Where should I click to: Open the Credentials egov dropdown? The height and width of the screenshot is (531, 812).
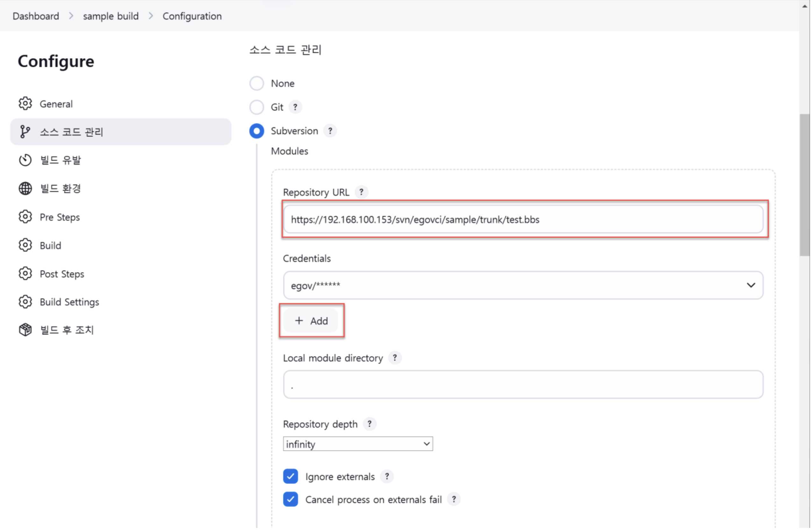click(524, 286)
